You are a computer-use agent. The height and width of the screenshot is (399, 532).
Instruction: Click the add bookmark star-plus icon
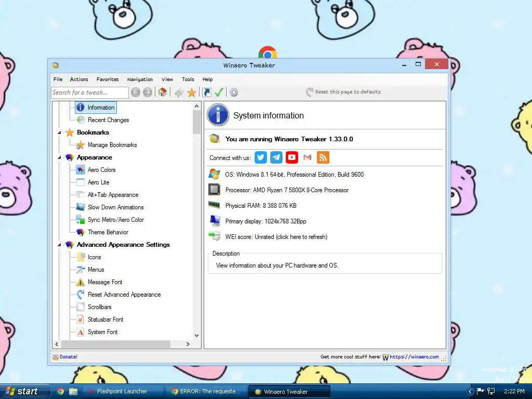(179, 92)
